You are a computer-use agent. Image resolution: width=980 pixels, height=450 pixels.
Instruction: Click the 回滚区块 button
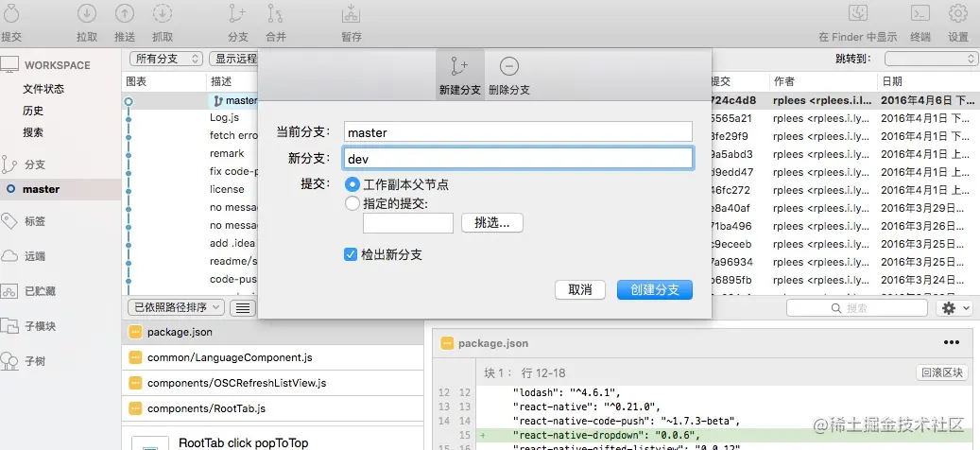(941, 373)
